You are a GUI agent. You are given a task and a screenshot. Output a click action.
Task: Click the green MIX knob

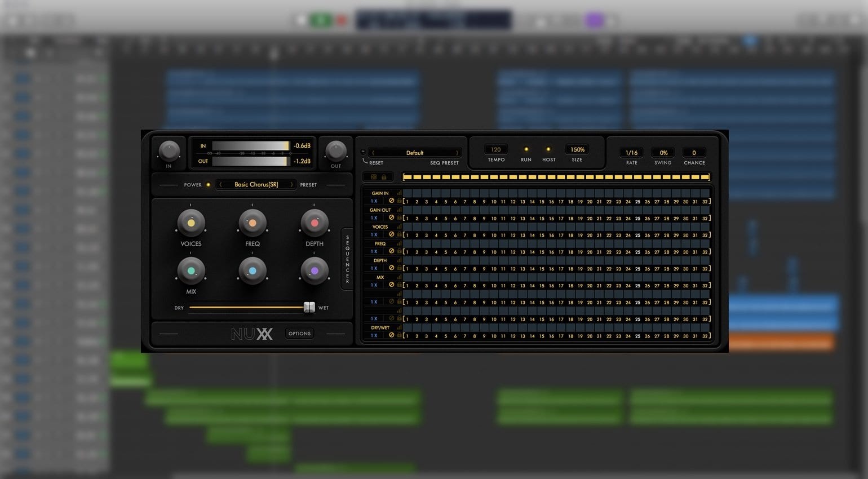191,271
